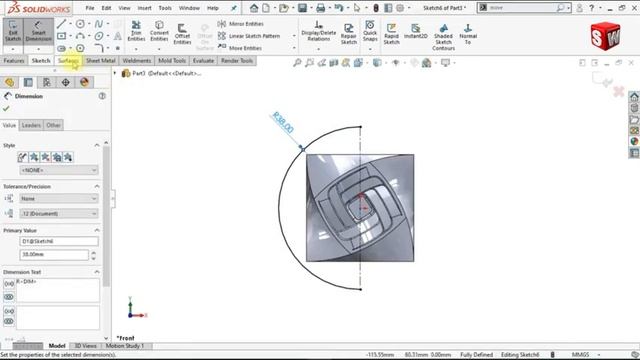Switch to the Evaluate tab
This screenshot has height=360, width=640.
203,61
